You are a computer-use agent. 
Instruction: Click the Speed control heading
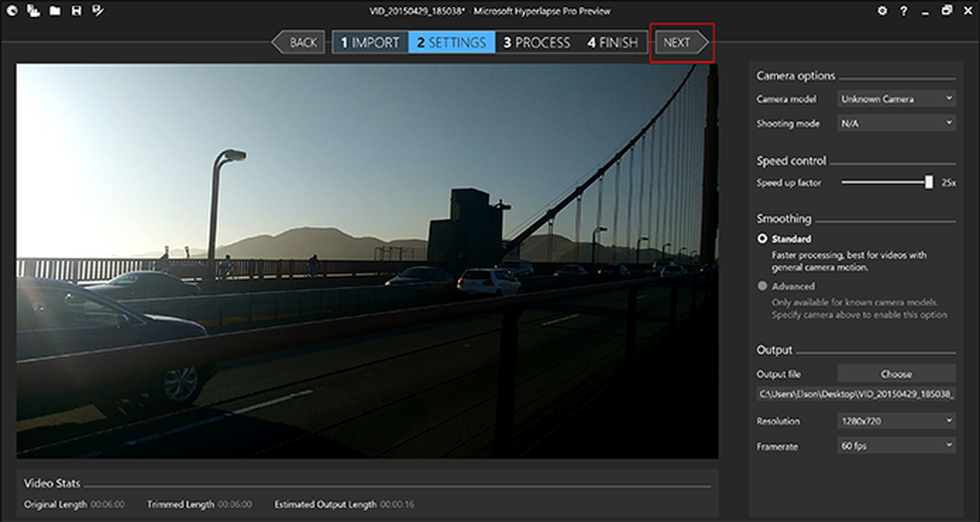tap(791, 160)
